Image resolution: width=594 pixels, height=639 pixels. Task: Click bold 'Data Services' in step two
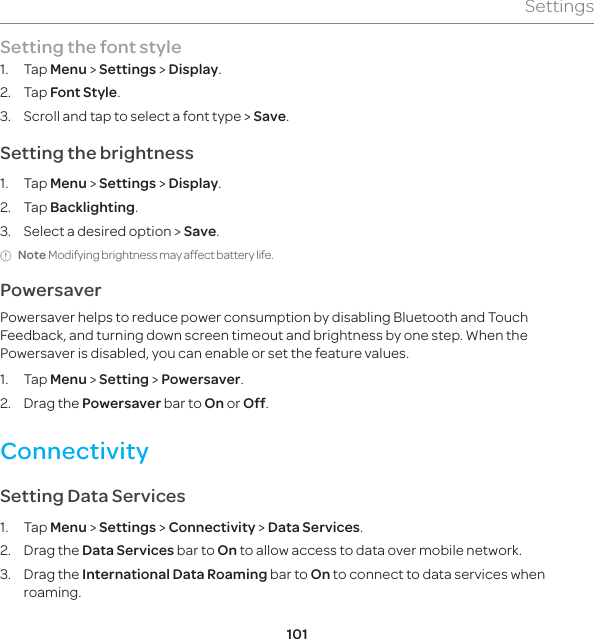[128, 551]
